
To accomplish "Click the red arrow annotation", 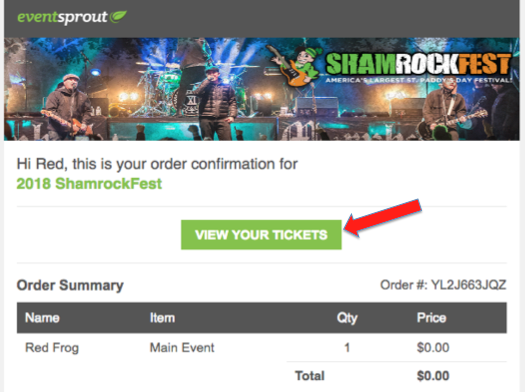I will click(x=383, y=218).
